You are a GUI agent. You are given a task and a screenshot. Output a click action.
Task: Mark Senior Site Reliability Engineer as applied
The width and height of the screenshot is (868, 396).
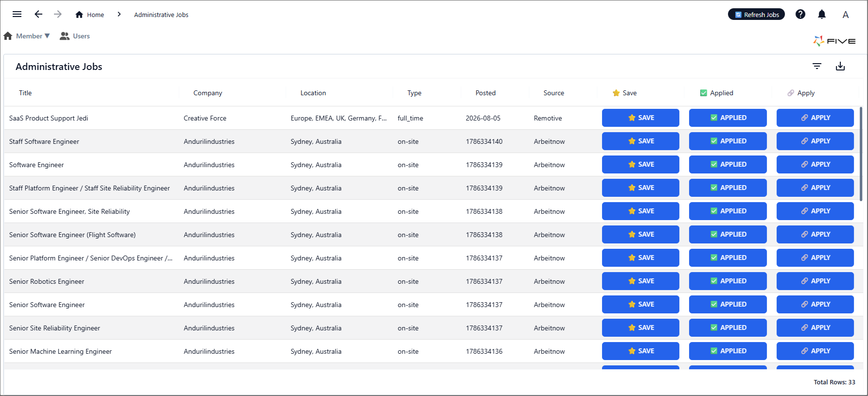(728, 327)
